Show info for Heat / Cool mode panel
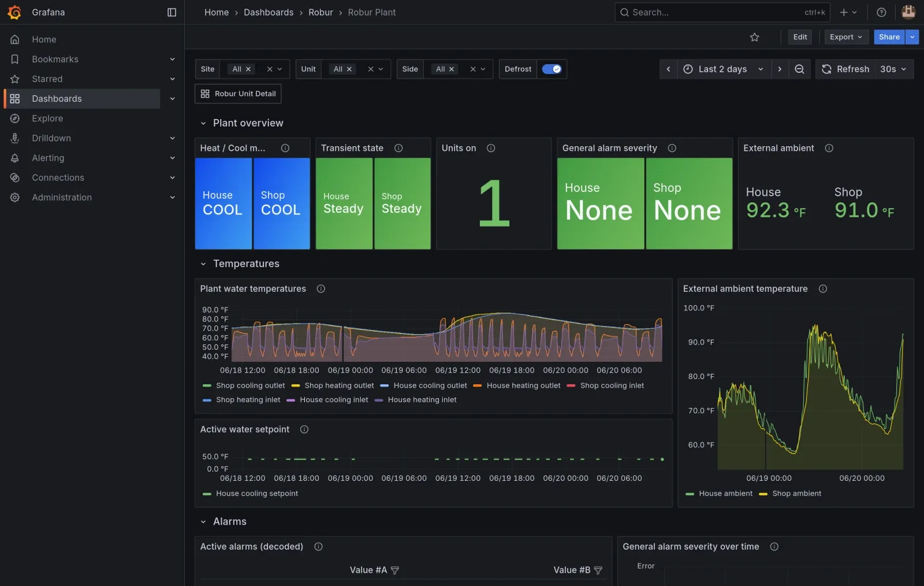The width and height of the screenshot is (924, 586). (x=285, y=148)
